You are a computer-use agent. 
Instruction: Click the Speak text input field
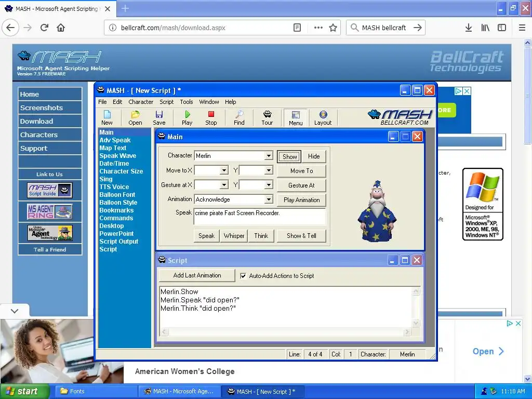pos(260,217)
